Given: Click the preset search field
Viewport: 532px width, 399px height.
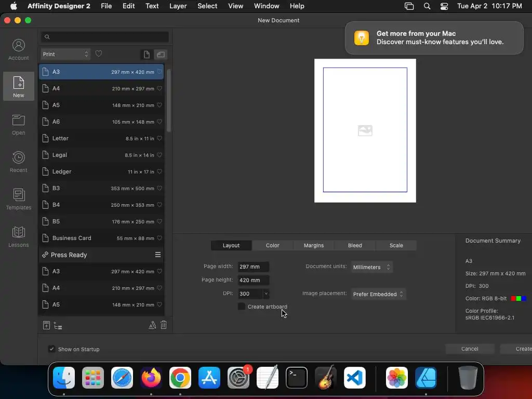Looking at the screenshot, I should (x=105, y=37).
